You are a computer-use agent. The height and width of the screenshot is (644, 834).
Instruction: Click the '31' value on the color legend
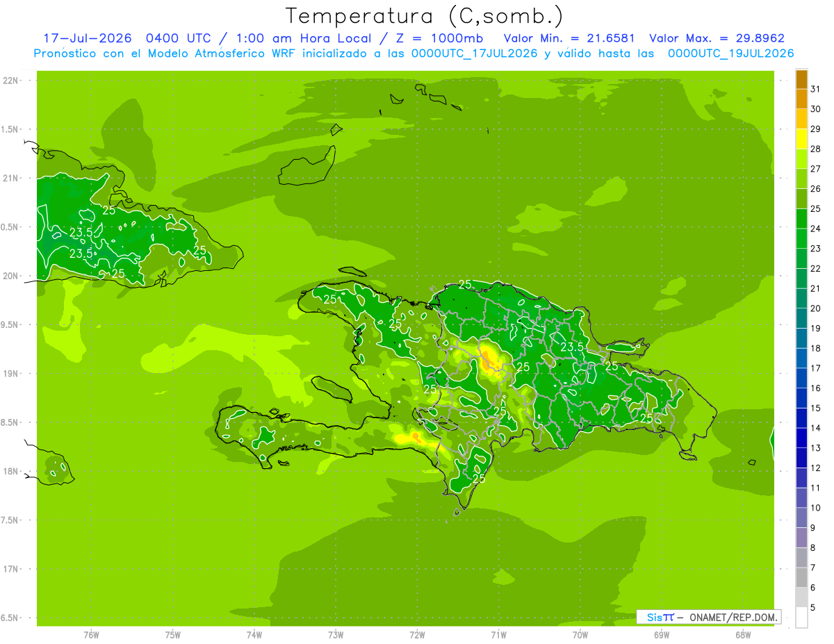click(816, 89)
